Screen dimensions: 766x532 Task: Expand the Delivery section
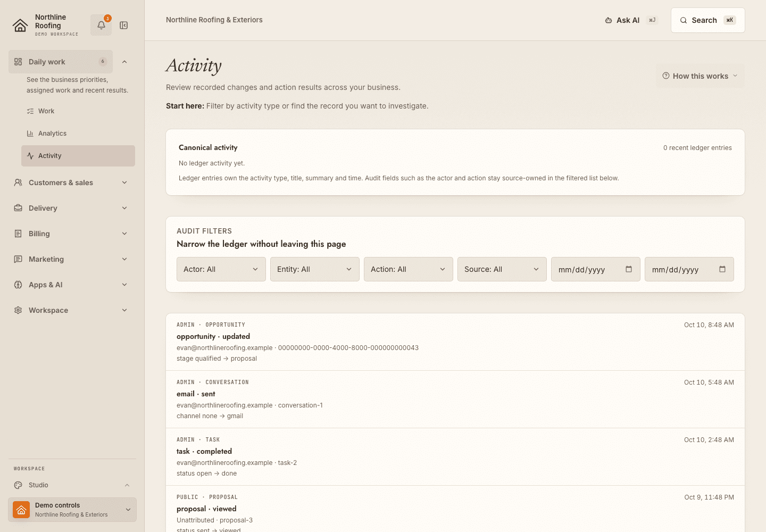71,208
